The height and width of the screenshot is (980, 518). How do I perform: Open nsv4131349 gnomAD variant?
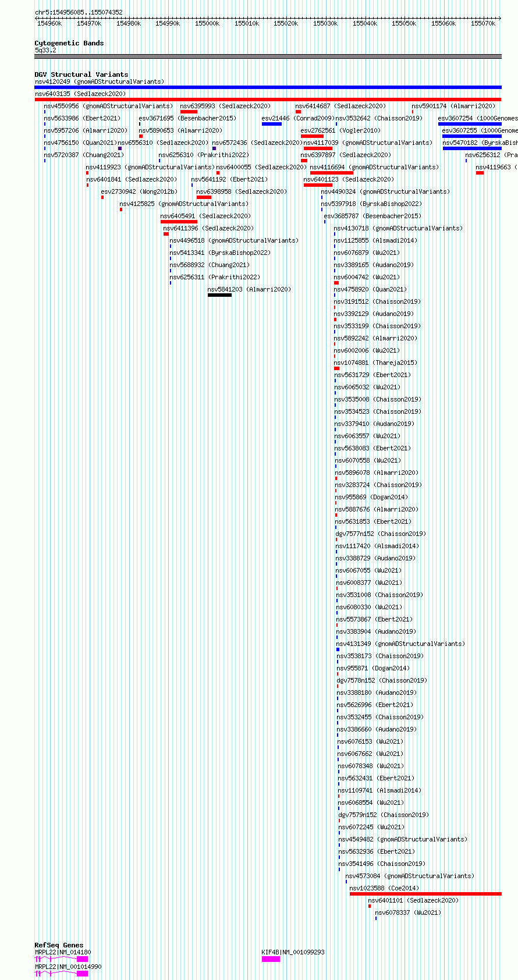pyautogui.click(x=401, y=644)
